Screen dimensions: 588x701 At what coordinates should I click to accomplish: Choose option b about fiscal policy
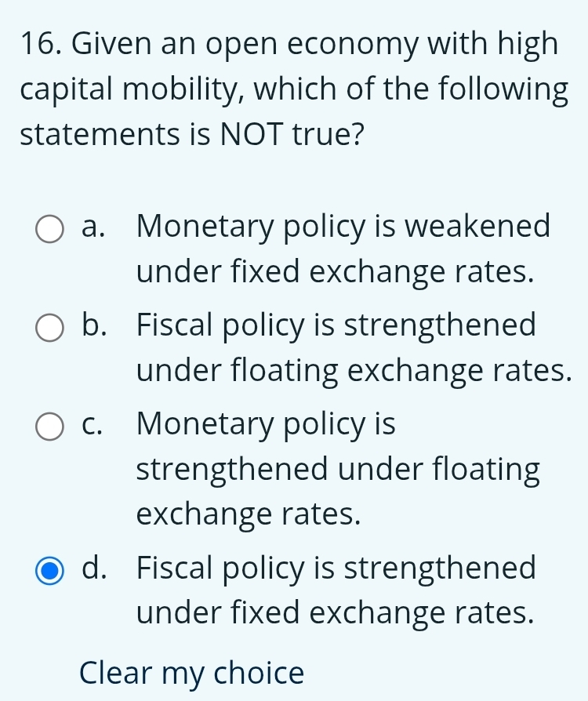(49, 328)
